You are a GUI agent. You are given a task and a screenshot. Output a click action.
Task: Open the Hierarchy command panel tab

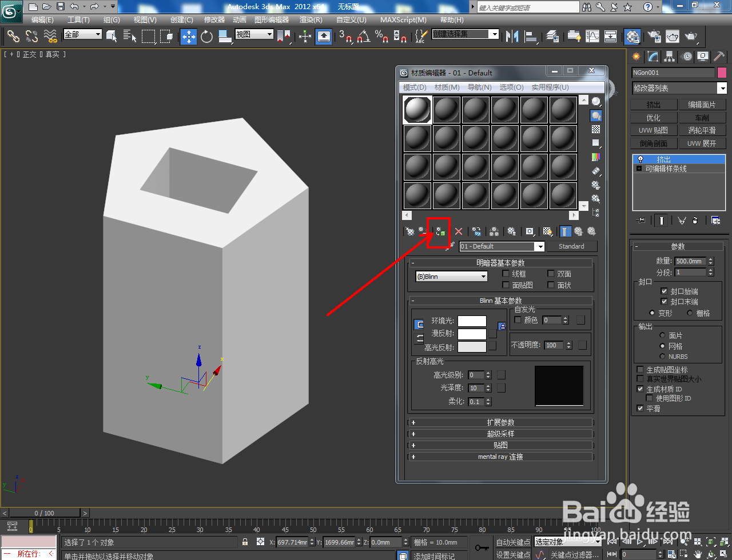[670, 57]
